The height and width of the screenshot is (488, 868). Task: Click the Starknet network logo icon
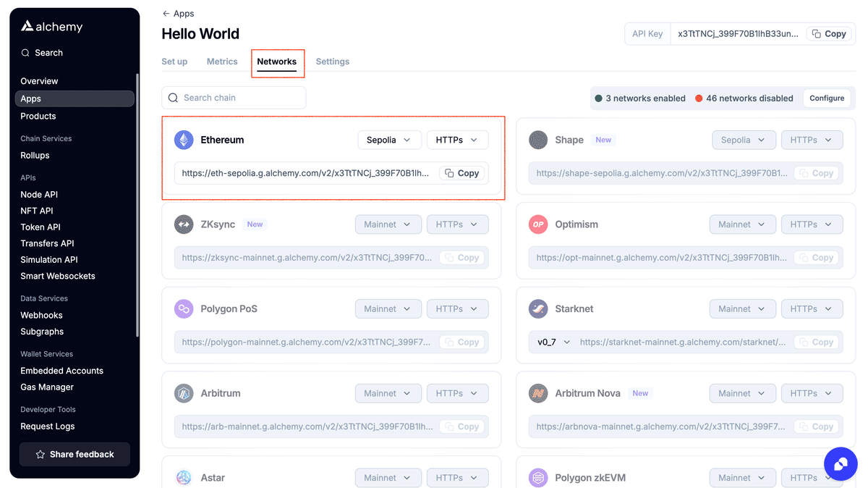(x=538, y=309)
